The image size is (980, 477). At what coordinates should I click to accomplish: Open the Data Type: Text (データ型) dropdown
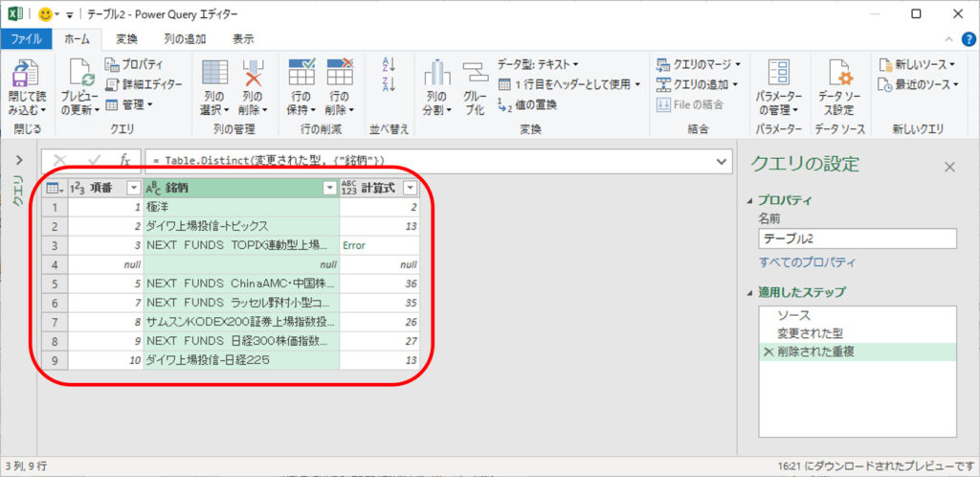click(538, 64)
